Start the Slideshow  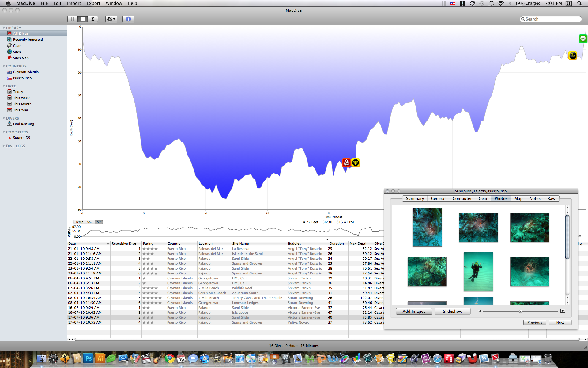pos(452,311)
